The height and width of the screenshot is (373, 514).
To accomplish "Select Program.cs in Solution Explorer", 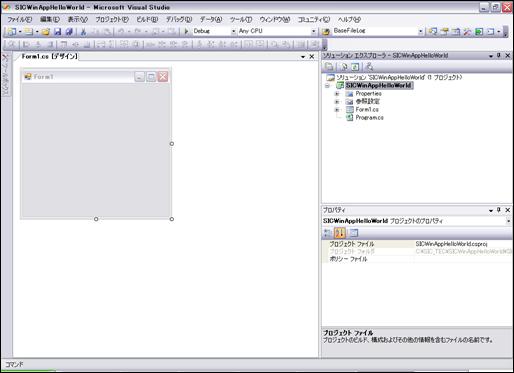I will click(369, 117).
